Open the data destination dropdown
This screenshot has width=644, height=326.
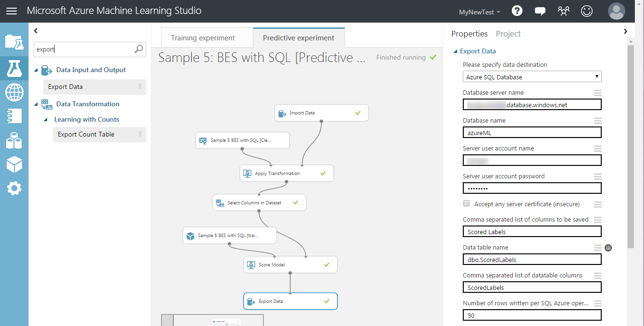tap(532, 77)
